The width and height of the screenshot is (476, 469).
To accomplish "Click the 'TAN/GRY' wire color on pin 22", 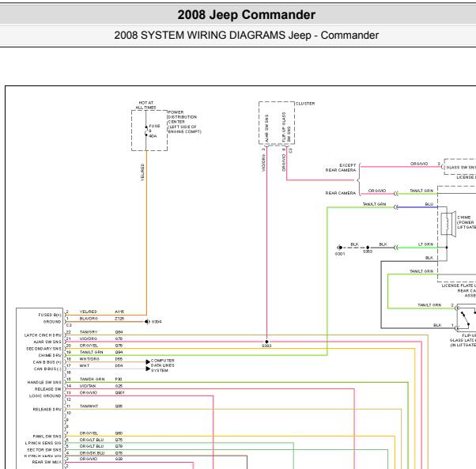I will [89, 332].
